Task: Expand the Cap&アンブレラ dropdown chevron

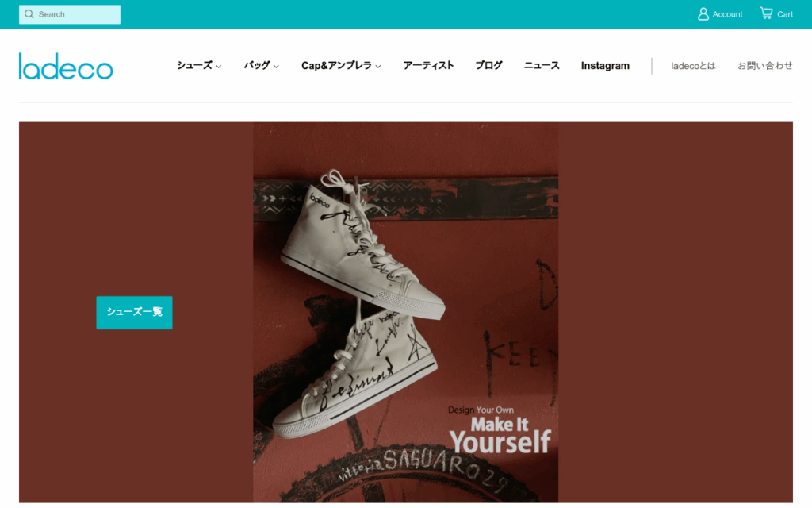Action: pyautogui.click(x=378, y=67)
